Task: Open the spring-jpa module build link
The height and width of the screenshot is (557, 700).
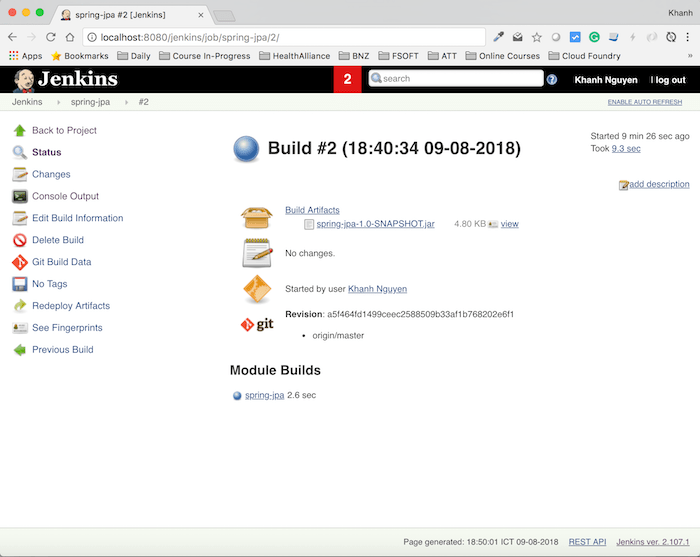Action: coord(264,395)
